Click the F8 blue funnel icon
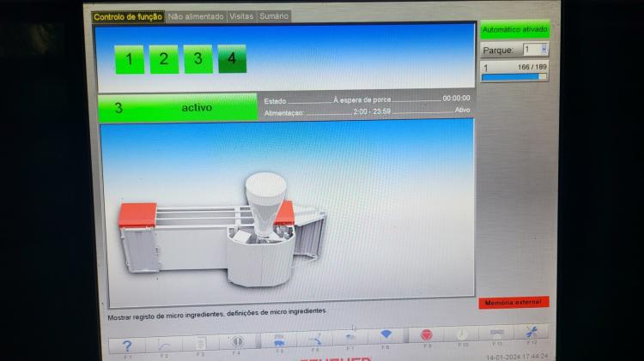Image resolution: width=644 pixels, height=361 pixels. [x=385, y=336]
